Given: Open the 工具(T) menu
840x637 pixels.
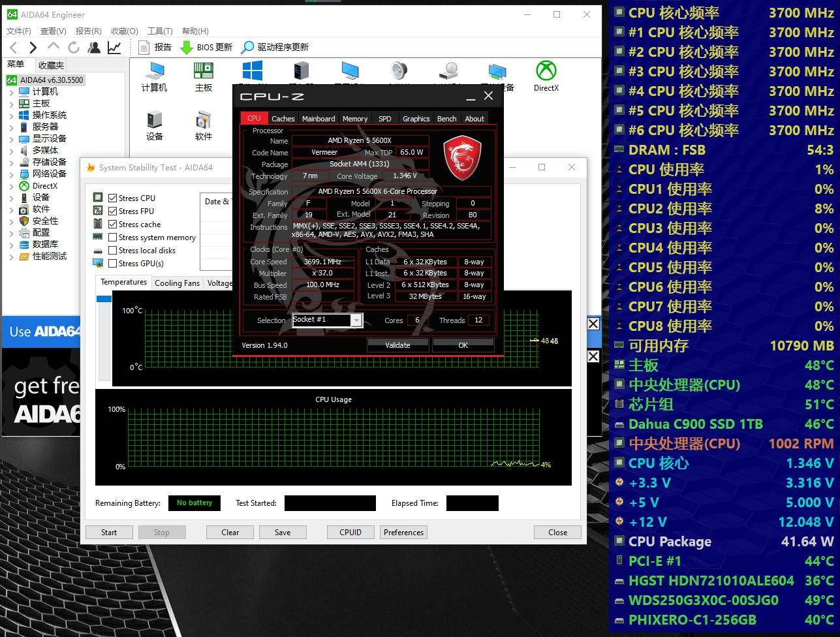Looking at the screenshot, I should (160, 31).
